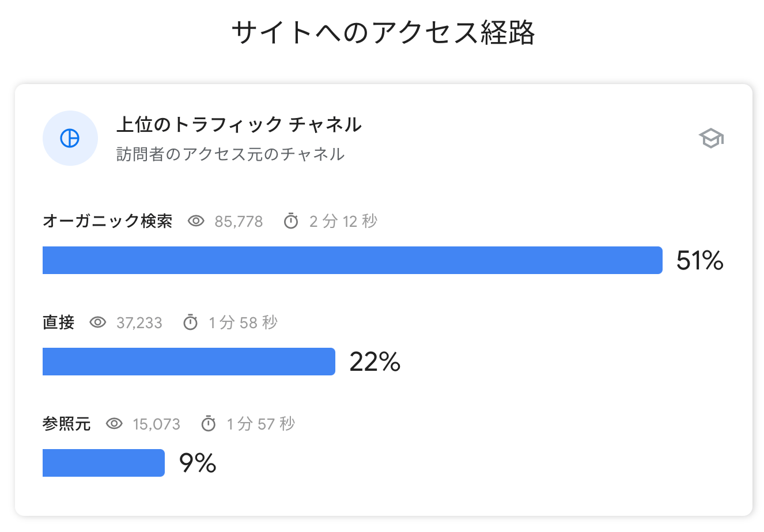
Task: Click the サイトへのアクセス経路 page heading
Action: [x=383, y=33]
